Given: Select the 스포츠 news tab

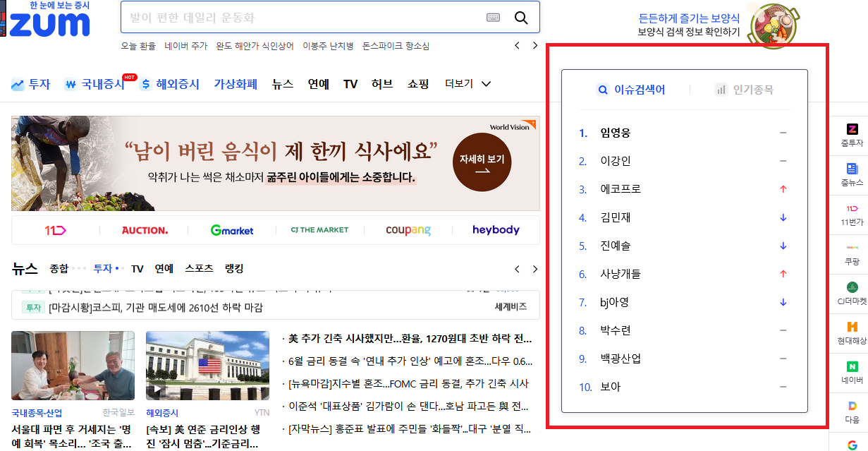Looking at the screenshot, I should coord(199,269).
